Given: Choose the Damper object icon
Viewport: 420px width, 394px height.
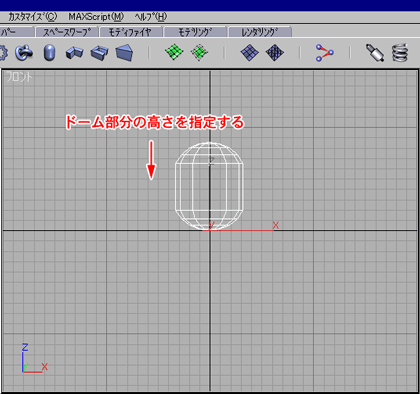Looking at the screenshot, I should 375,53.
